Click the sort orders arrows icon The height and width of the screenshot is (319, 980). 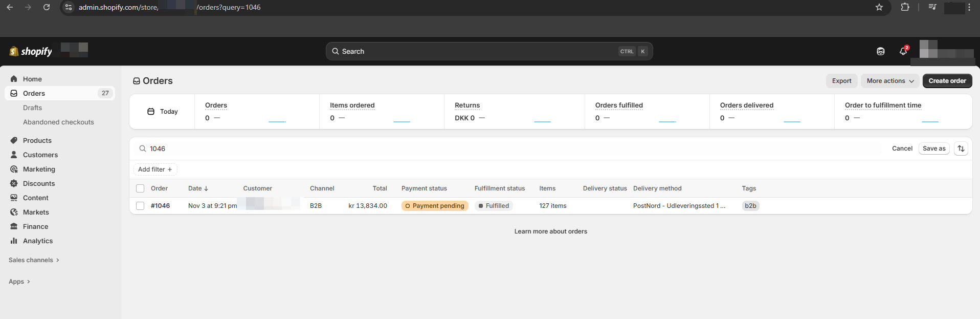[961, 148]
